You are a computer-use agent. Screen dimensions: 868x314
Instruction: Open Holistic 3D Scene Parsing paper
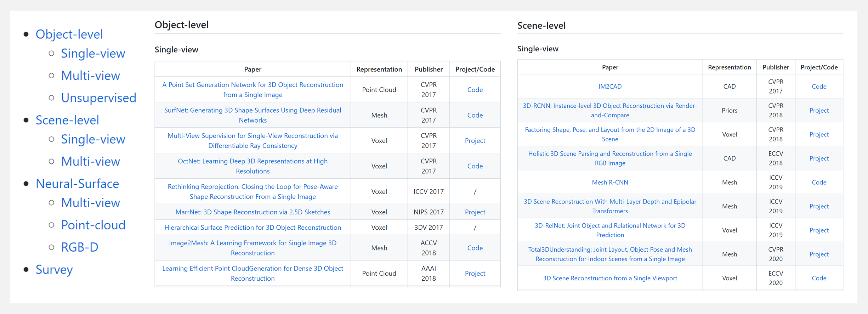[610, 158]
